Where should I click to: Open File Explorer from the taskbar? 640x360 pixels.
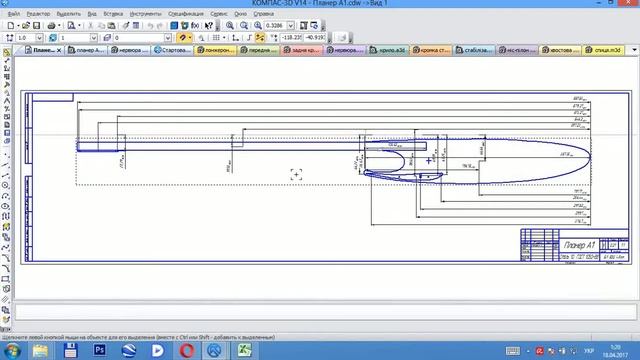click(x=40, y=351)
